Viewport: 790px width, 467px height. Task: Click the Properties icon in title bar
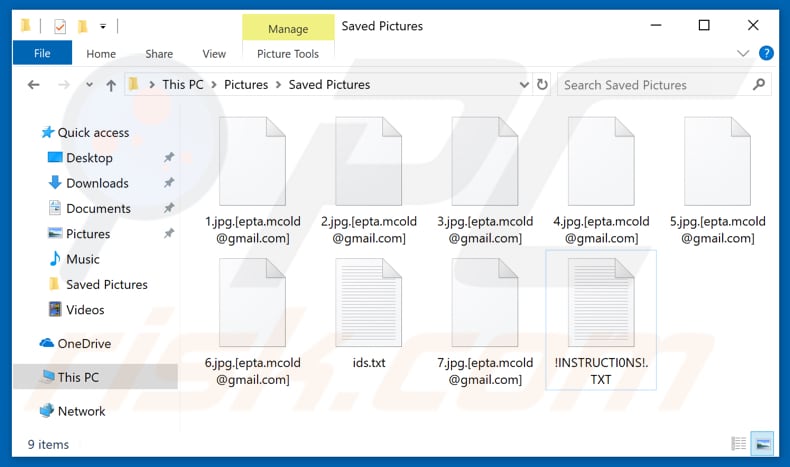60,26
